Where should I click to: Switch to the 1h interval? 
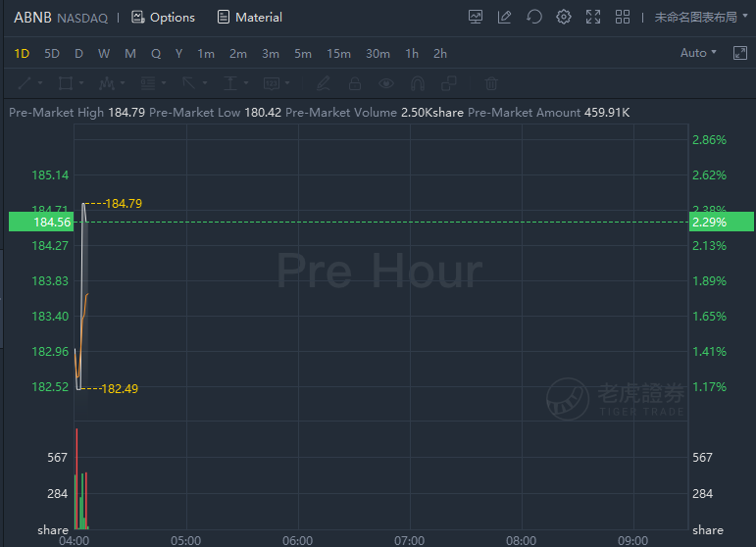(x=412, y=54)
